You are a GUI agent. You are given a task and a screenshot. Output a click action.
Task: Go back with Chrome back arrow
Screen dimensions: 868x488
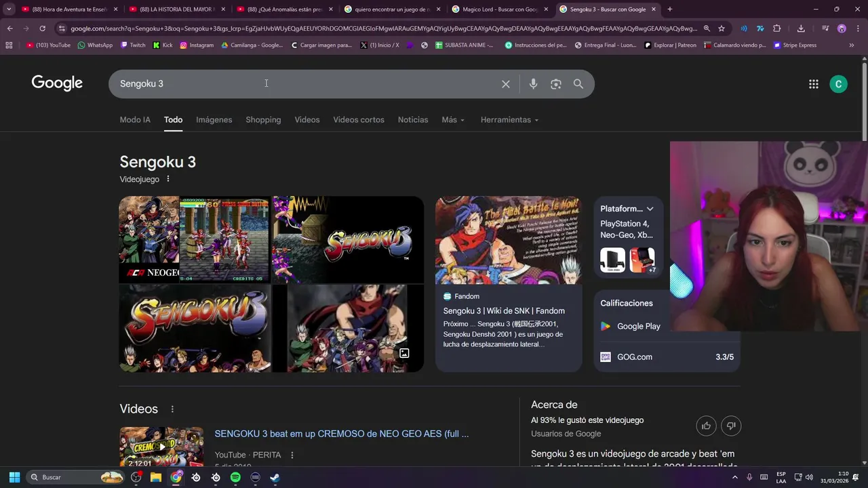pos(9,28)
